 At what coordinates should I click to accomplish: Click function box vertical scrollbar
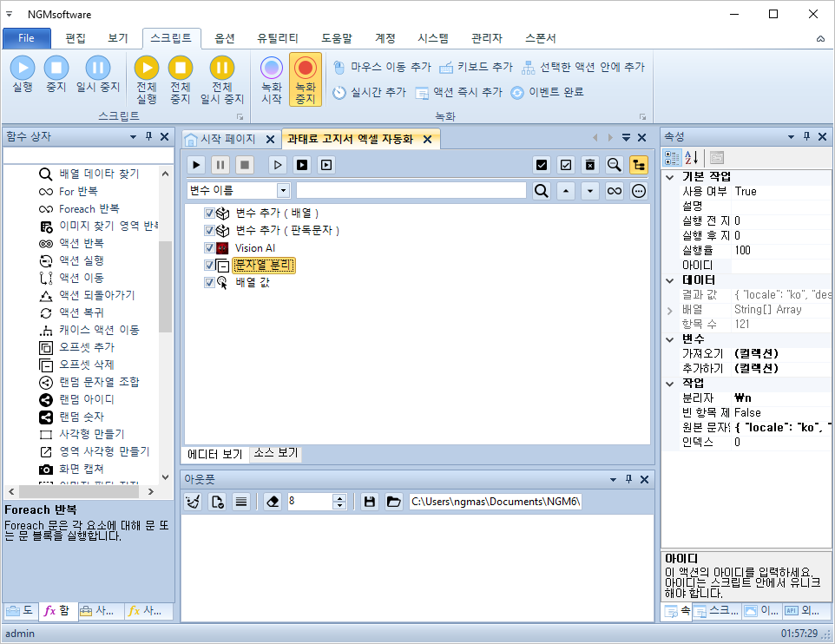click(x=165, y=286)
